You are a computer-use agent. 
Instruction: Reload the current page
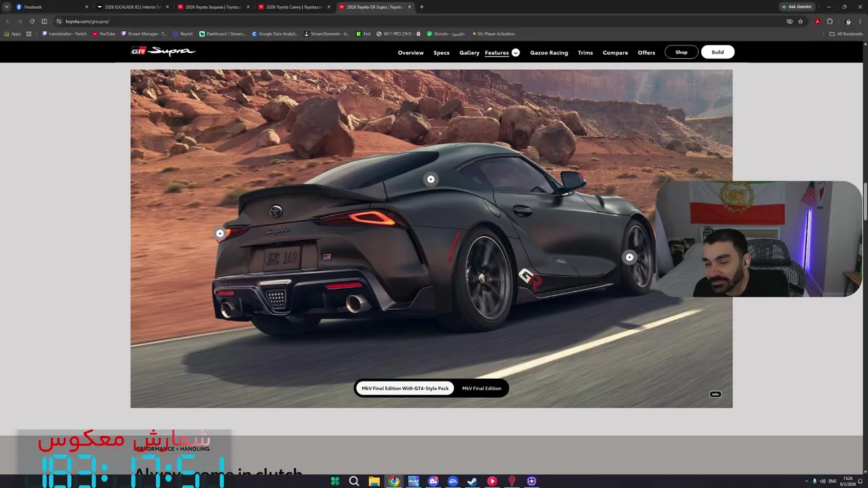[32, 21]
